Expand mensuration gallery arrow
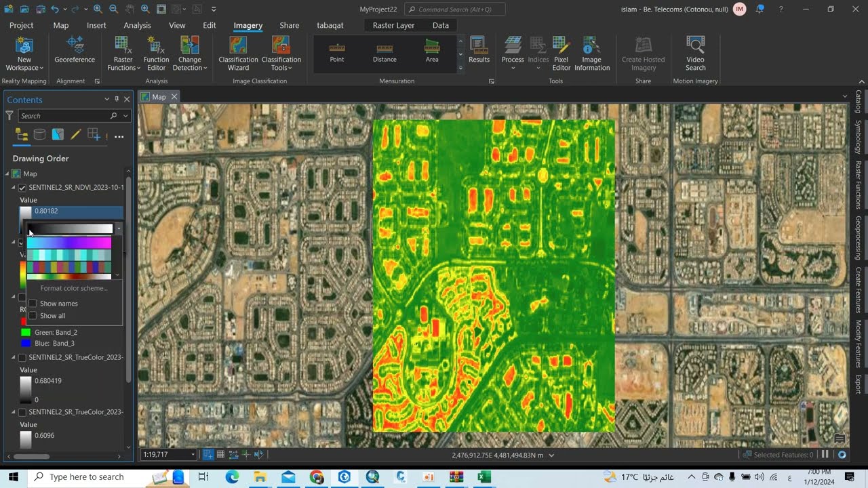 coord(460,68)
